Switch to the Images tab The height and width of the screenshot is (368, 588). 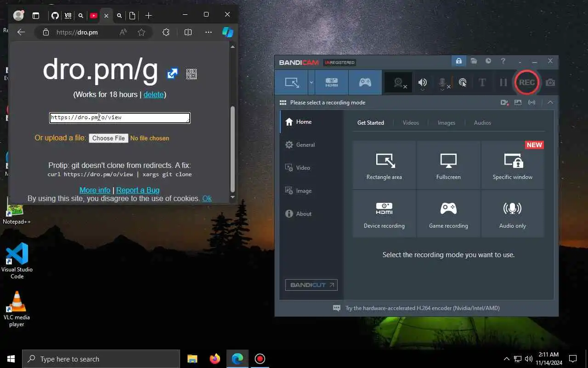point(446,123)
